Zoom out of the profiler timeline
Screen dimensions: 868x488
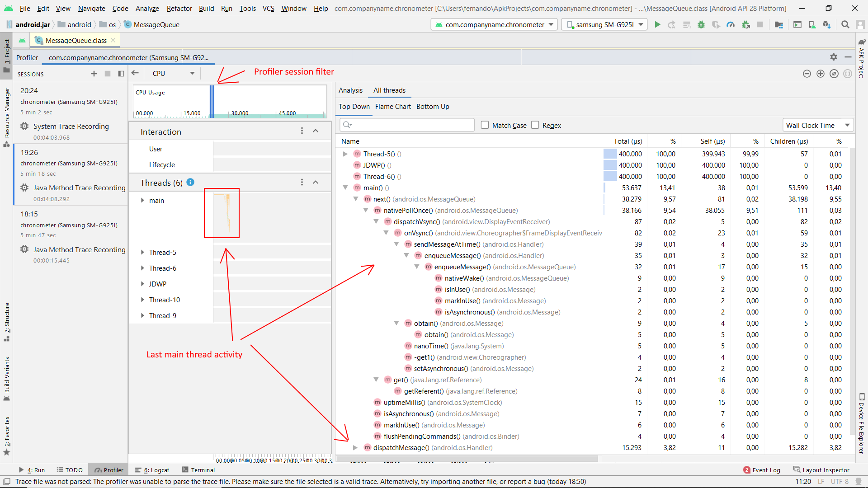[807, 74]
